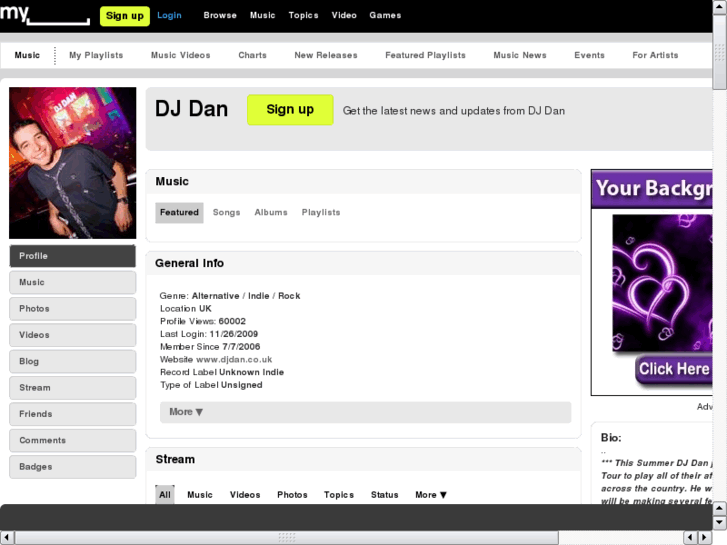The height and width of the screenshot is (545, 727).
Task: Switch to the Playlists tab
Action: coord(321,212)
